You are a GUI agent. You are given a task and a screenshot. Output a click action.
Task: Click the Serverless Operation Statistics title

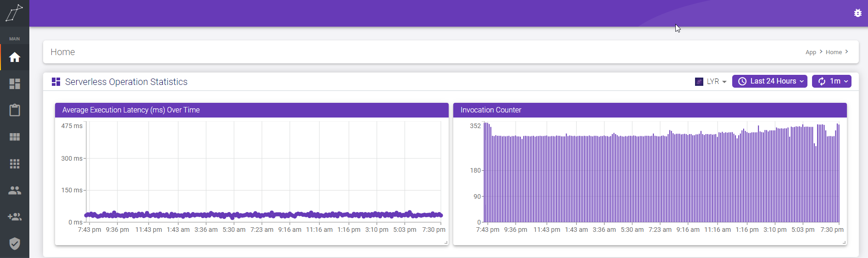(126, 82)
